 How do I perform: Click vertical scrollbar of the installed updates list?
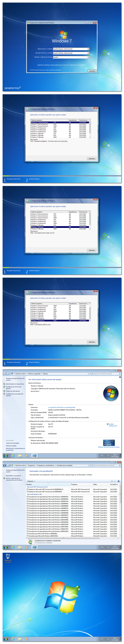(120, 510)
